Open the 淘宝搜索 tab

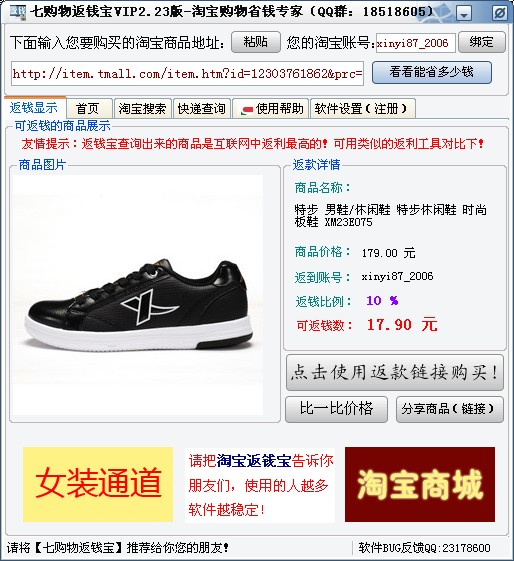click(x=142, y=108)
